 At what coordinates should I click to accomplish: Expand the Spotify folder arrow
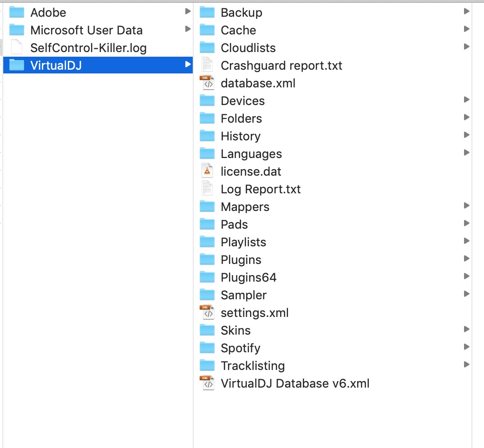click(x=467, y=347)
